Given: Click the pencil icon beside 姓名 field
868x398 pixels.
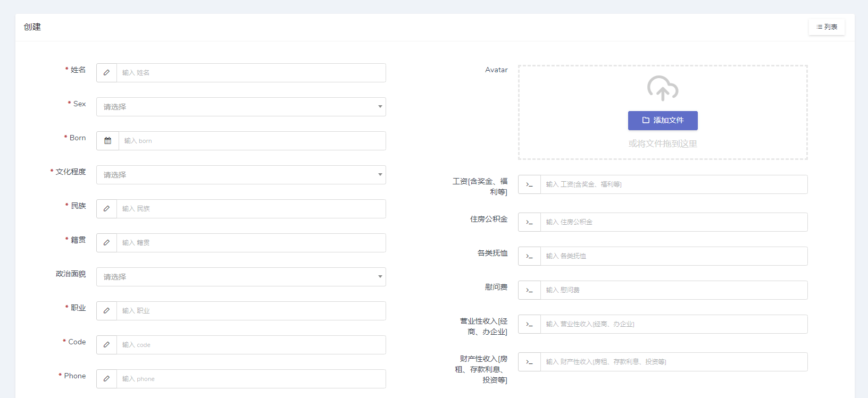Looking at the screenshot, I should 106,73.
